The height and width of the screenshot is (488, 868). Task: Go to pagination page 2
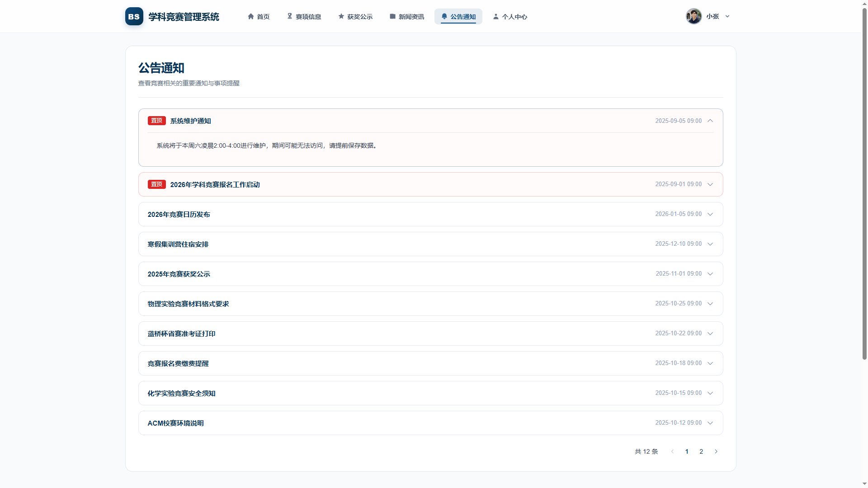click(701, 451)
